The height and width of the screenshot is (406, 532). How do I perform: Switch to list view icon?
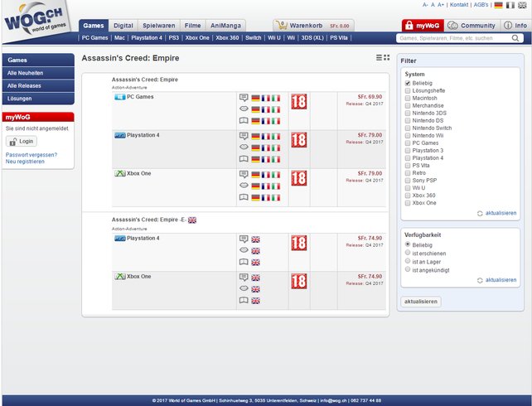(379, 58)
